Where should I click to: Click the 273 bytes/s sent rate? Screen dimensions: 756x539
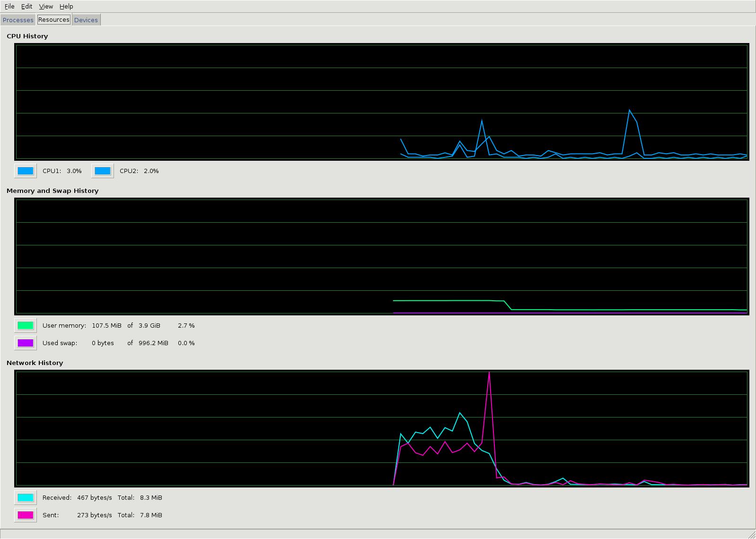(95, 515)
